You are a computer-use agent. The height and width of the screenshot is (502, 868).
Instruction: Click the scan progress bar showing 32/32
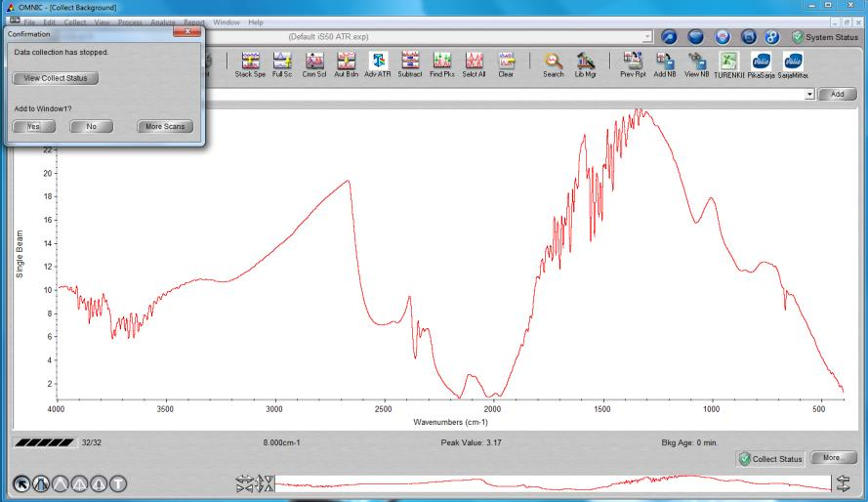(x=44, y=442)
